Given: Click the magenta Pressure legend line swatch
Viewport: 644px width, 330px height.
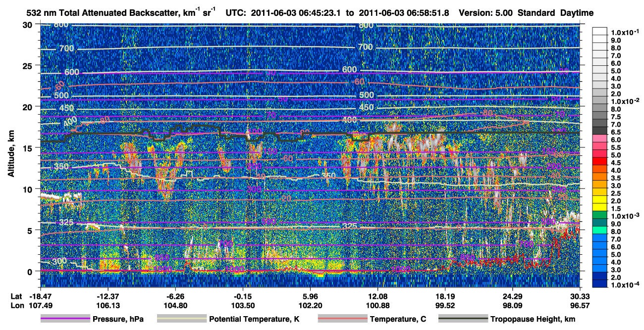Looking at the screenshot, I should (x=65, y=319).
